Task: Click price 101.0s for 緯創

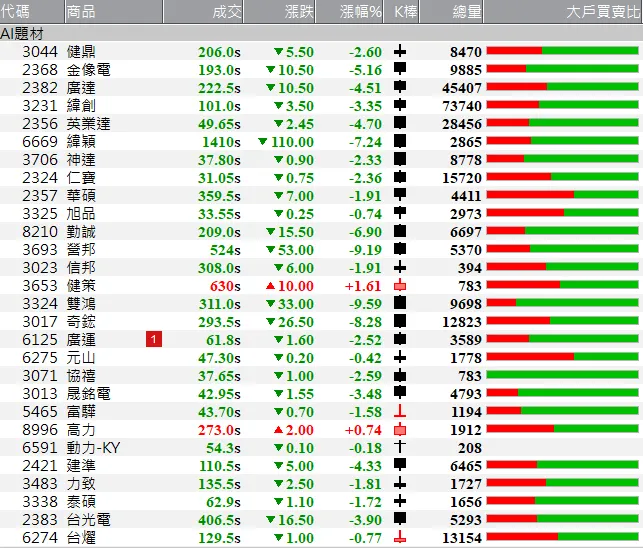Action: (219, 106)
